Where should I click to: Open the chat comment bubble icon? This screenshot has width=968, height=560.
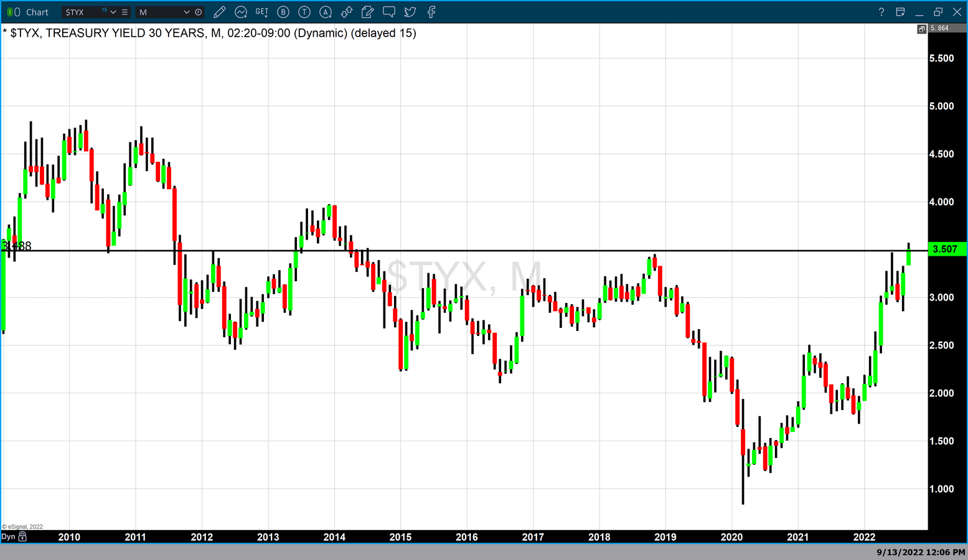pyautogui.click(x=389, y=12)
